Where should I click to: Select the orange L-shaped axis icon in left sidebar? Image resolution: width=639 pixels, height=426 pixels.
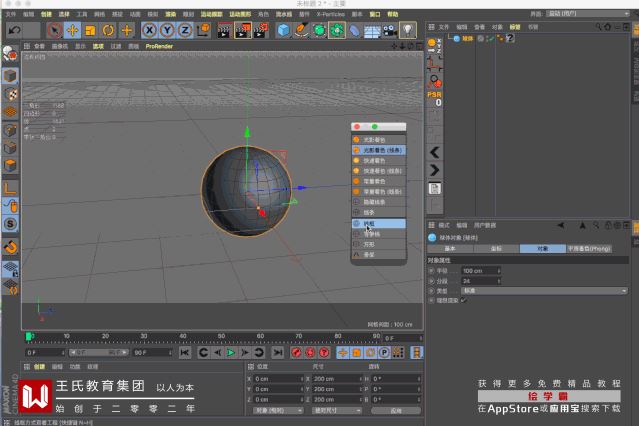(x=10, y=188)
